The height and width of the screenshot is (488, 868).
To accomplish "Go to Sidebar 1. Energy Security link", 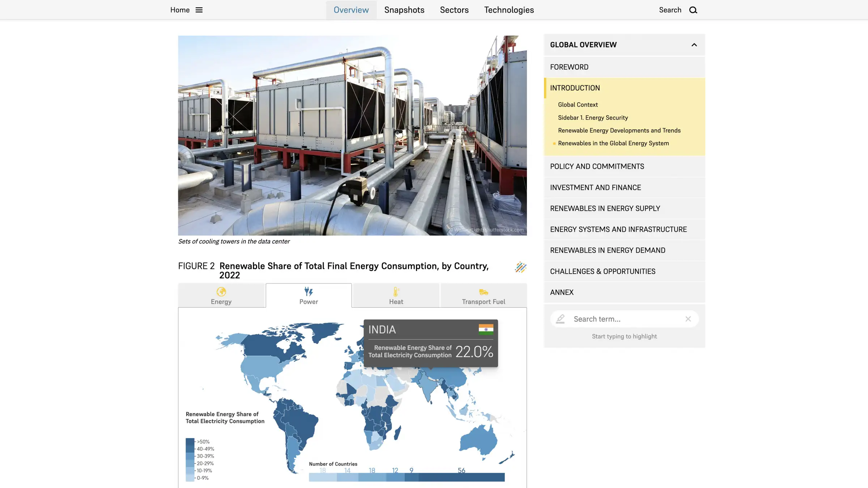I will tap(593, 117).
